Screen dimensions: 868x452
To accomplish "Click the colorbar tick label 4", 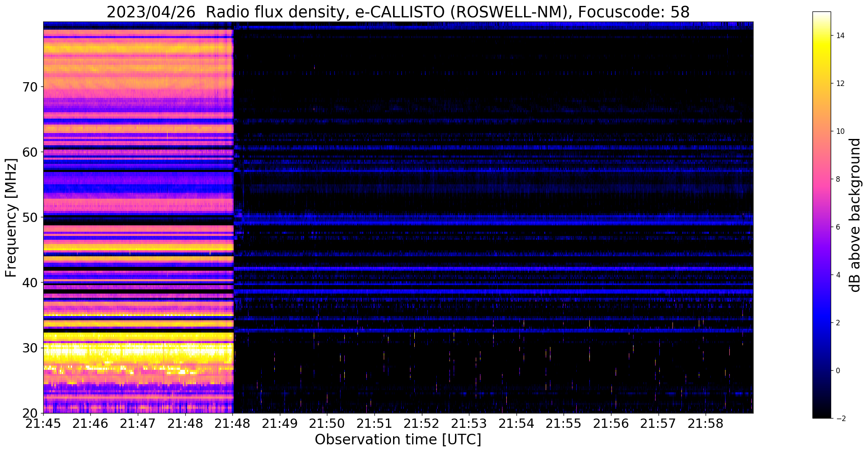I will click(838, 275).
